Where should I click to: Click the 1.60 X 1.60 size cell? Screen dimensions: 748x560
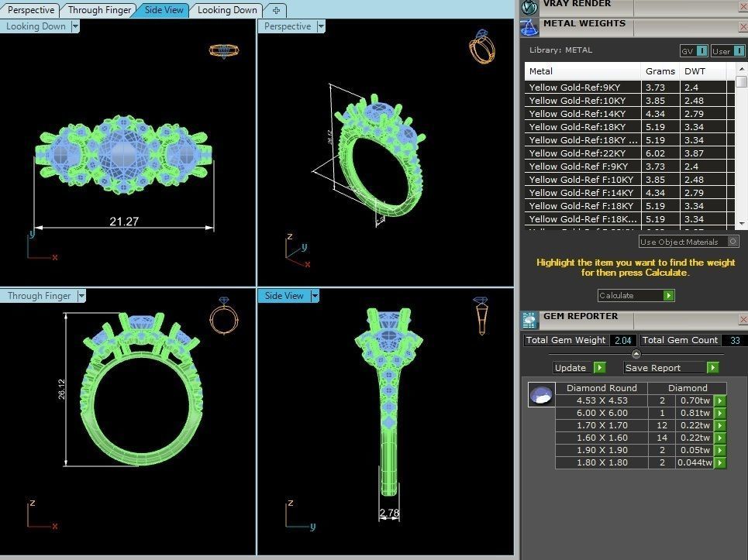tap(602, 438)
